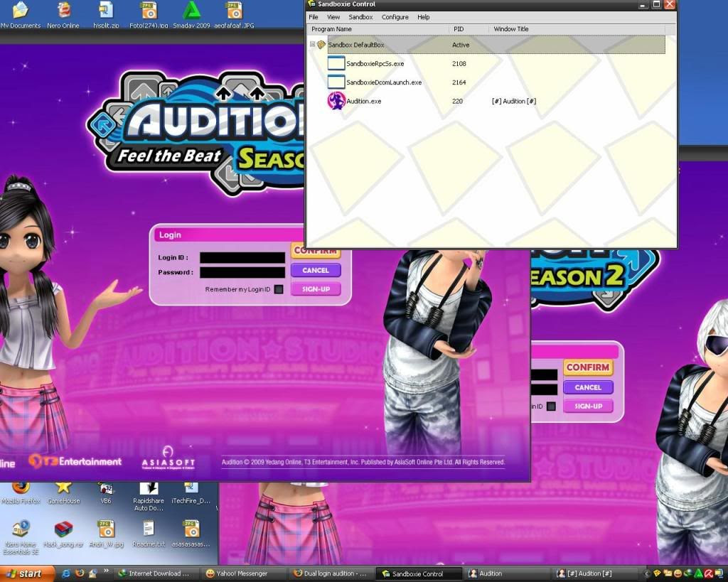Switch to the Sandboxie Control taskbar button
The image size is (728, 582).
[418, 573]
